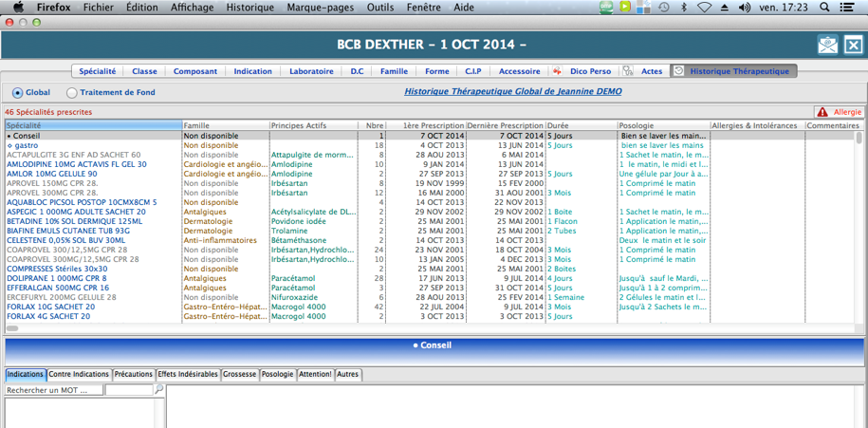Screen dimensions: 868x428
Task: Open Spotlight search in the menu bar
Action: [x=823, y=8]
